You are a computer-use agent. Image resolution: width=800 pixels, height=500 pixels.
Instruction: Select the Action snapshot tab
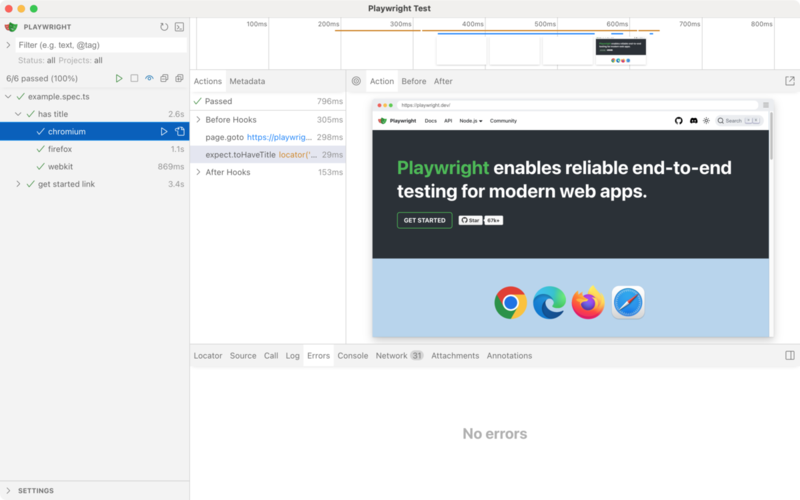click(x=382, y=81)
